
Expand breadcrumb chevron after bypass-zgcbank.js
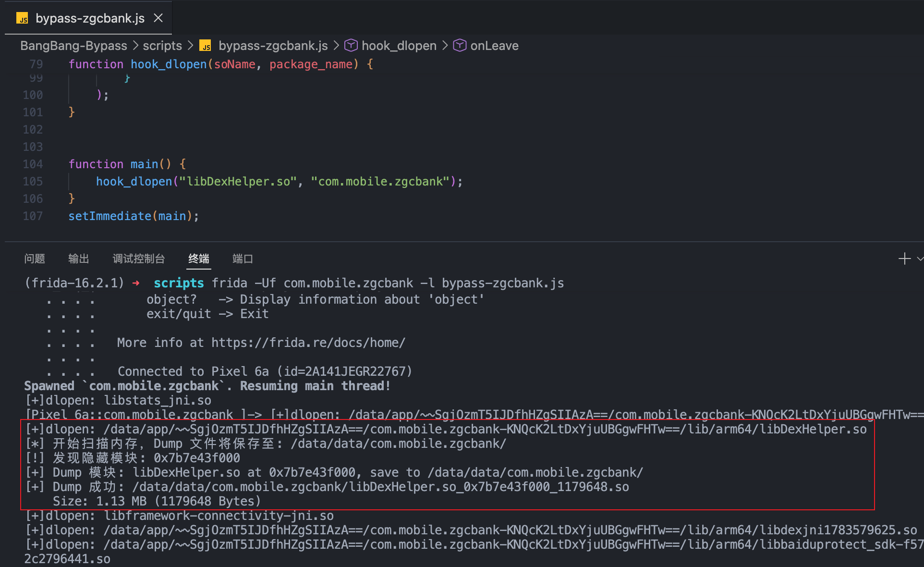pos(336,46)
